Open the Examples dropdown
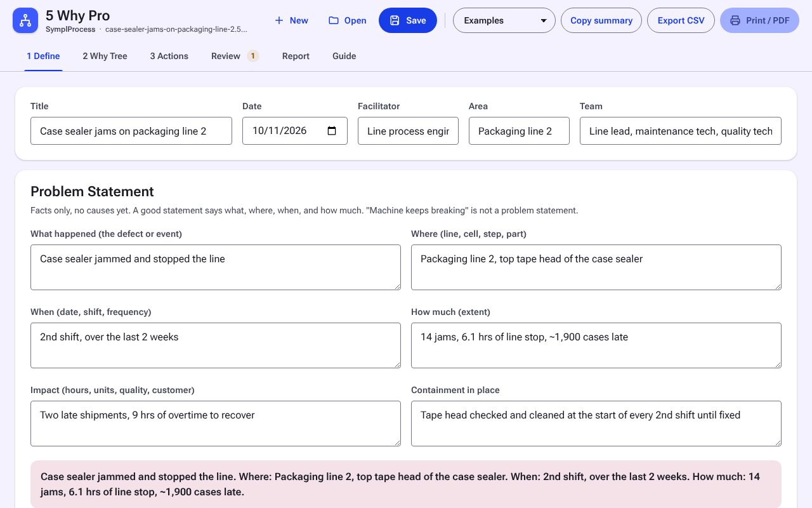812x508 pixels. pyautogui.click(x=504, y=20)
